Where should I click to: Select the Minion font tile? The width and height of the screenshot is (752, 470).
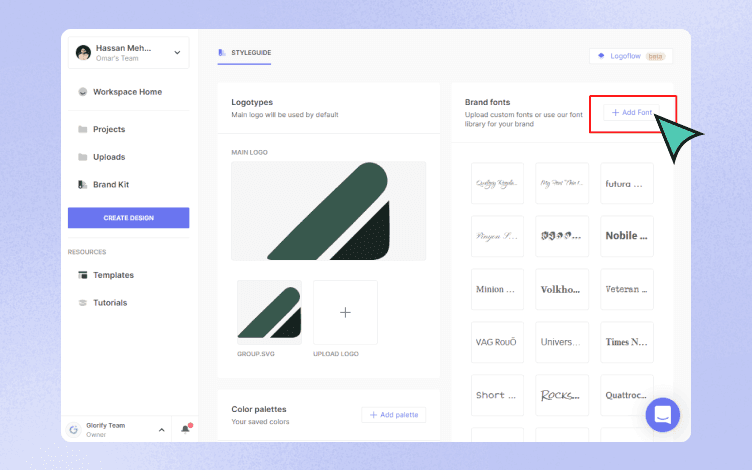[497, 289]
